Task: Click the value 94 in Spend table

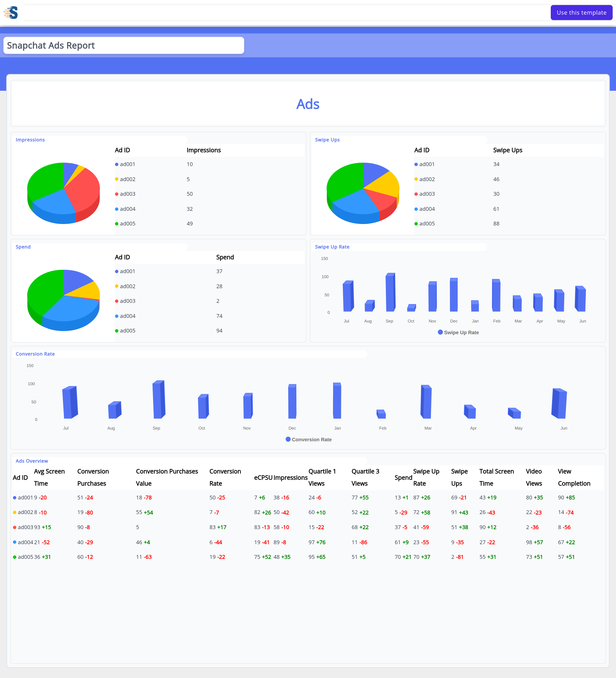Action: [x=219, y=331]
